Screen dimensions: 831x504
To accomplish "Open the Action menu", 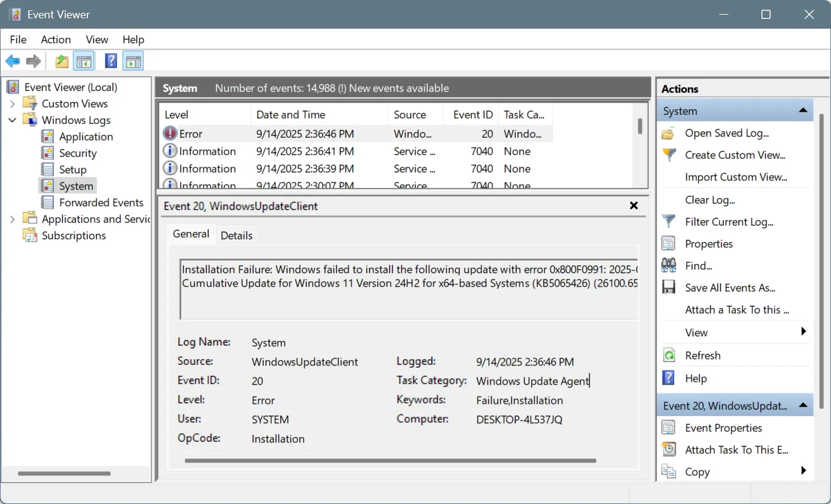I will click(56, 39).
